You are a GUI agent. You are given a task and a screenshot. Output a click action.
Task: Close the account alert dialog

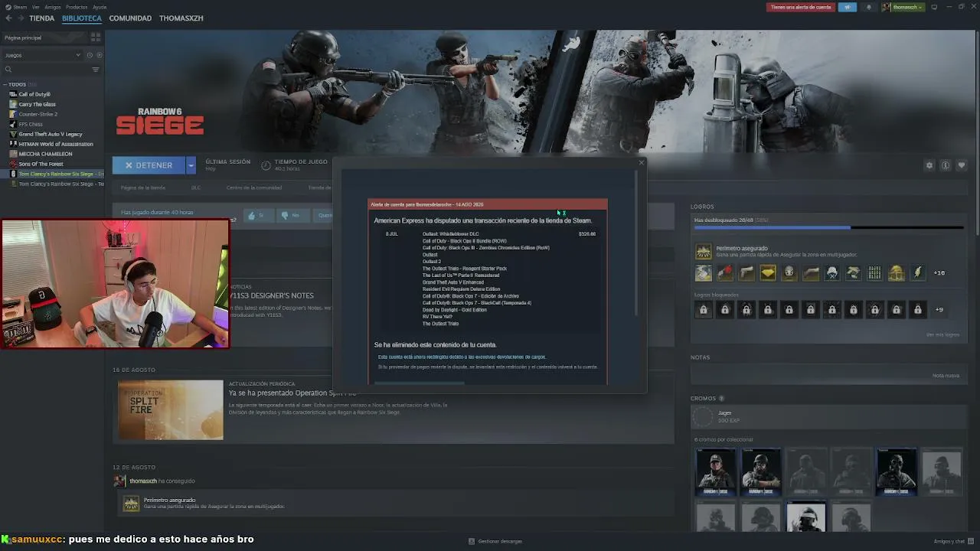(x=642, y=162)
